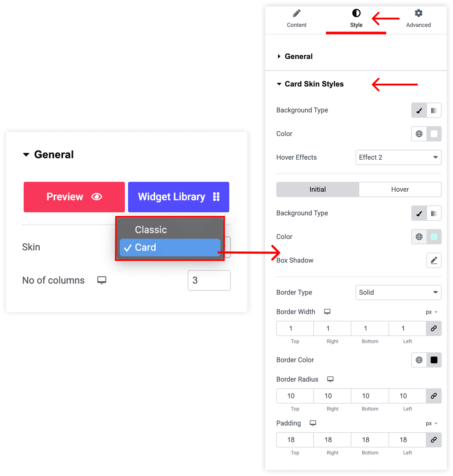Click the globe icon beside Border Color
453x476 pixels.
tap(419, 360)
